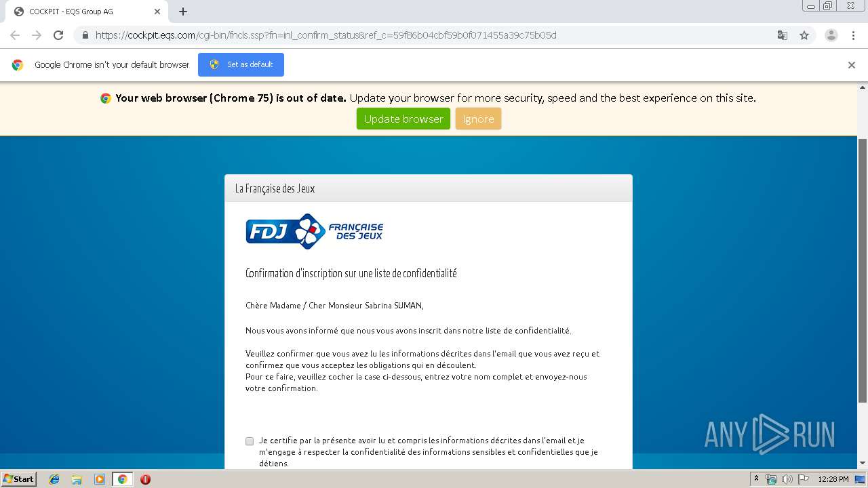Open the Windows Start button
868x488 pixels.
19,479
